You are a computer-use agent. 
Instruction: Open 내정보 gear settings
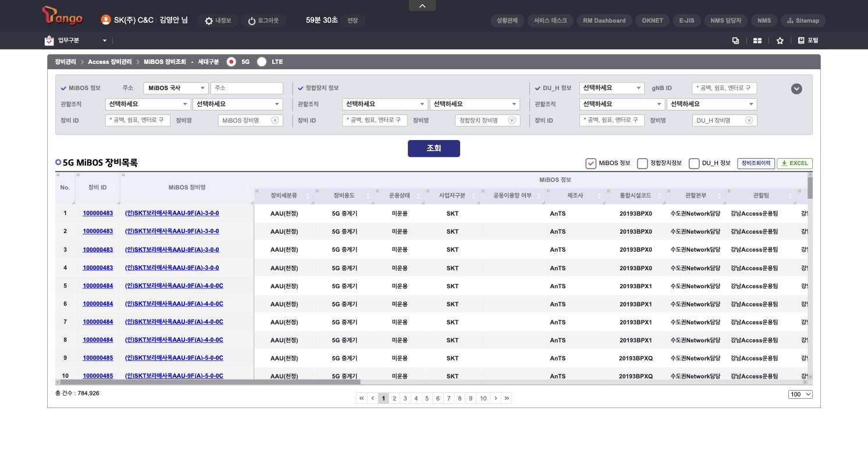click(209, 21)
